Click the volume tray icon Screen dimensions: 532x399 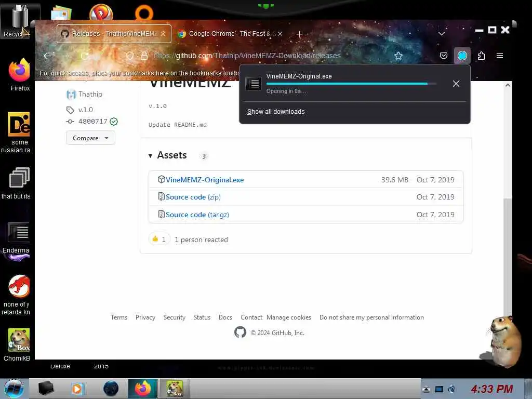coord(451,389)
